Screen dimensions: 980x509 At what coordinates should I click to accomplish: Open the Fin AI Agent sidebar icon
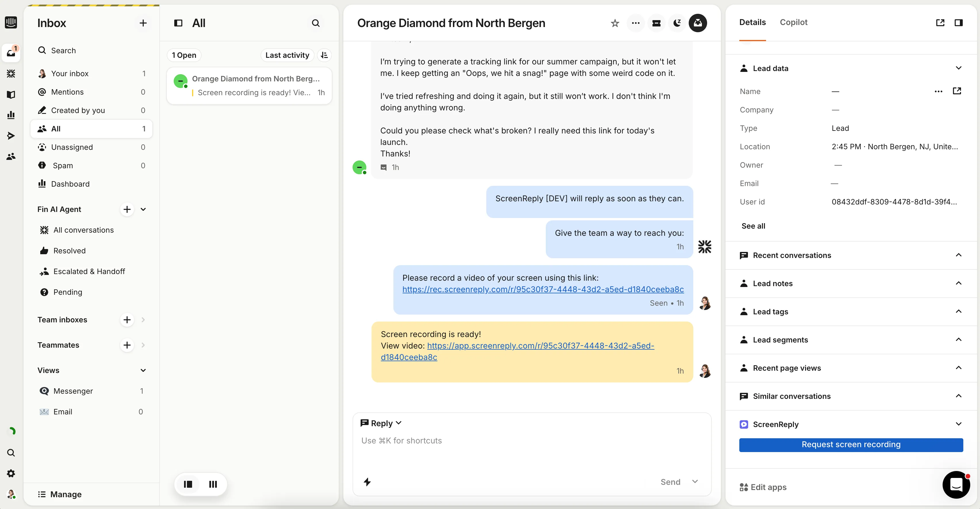click(11, 73)
